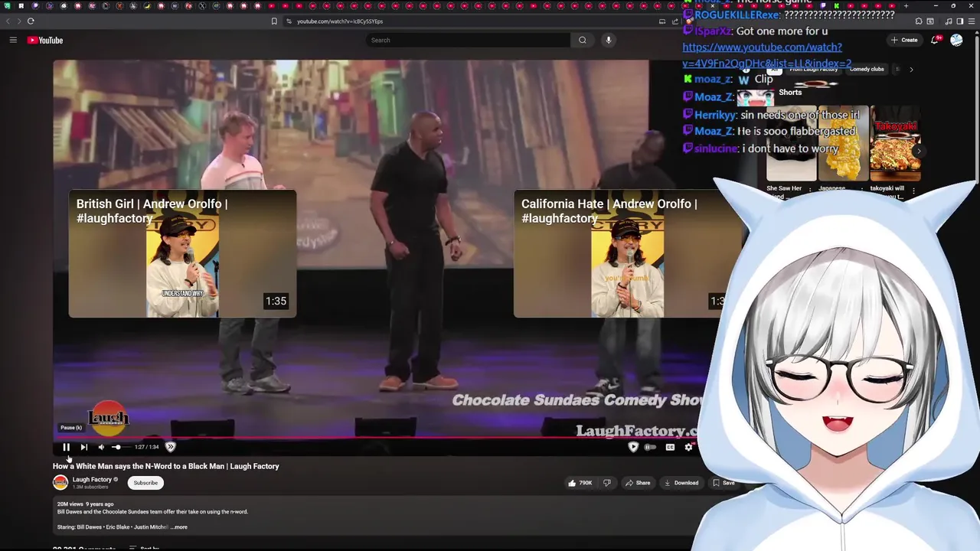Click the search magnifier button
This screenshot has height=551, width=980.
tap(583, 40)
